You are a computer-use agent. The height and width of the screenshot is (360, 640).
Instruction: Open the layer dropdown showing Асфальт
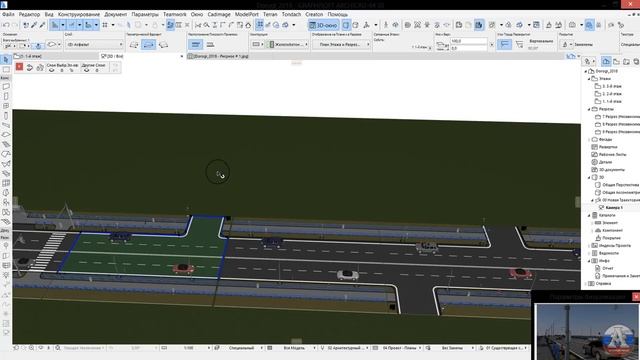click(94, 44)
